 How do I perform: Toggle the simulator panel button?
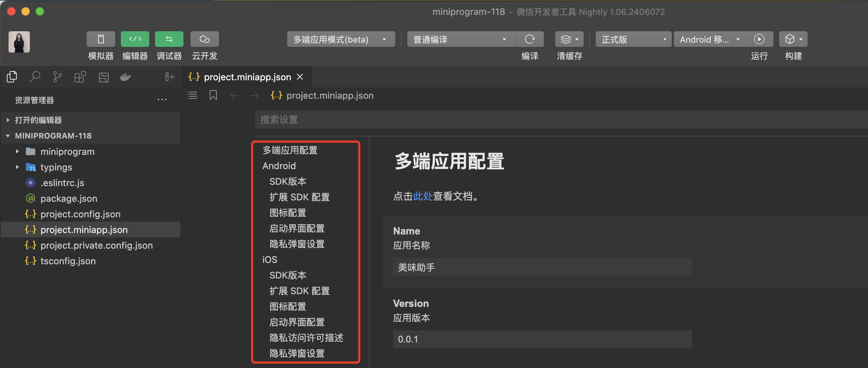101,39
